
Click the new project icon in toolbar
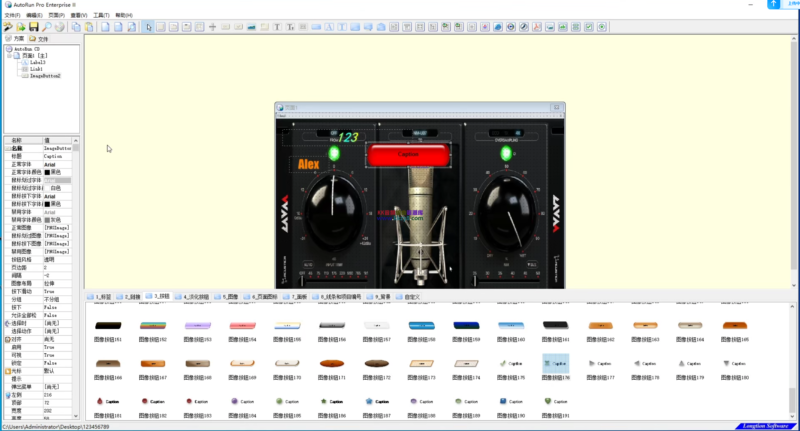[8, 27]
